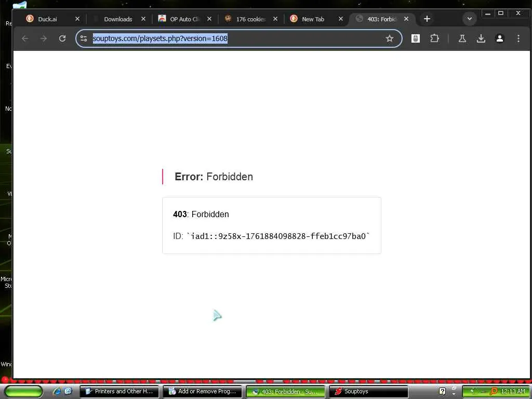532x399 pixels.
Task: Click the 403: Forbidden message text
Action: 201,215
